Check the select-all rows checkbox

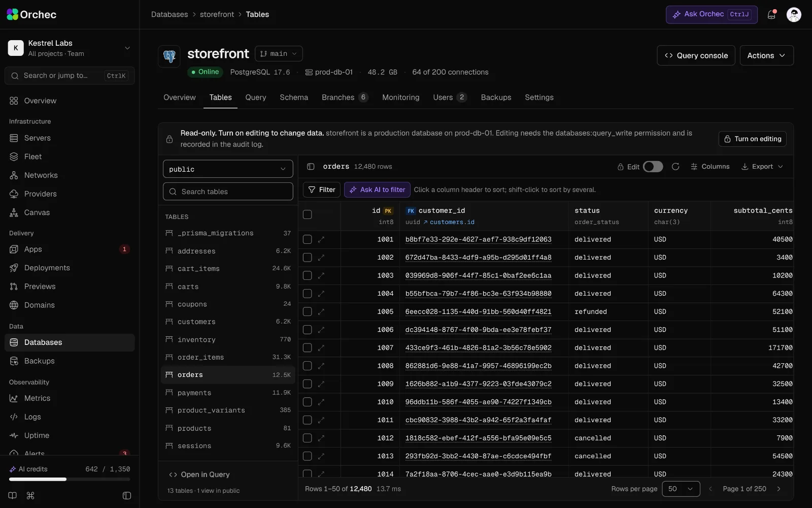(x=308, y=214)
